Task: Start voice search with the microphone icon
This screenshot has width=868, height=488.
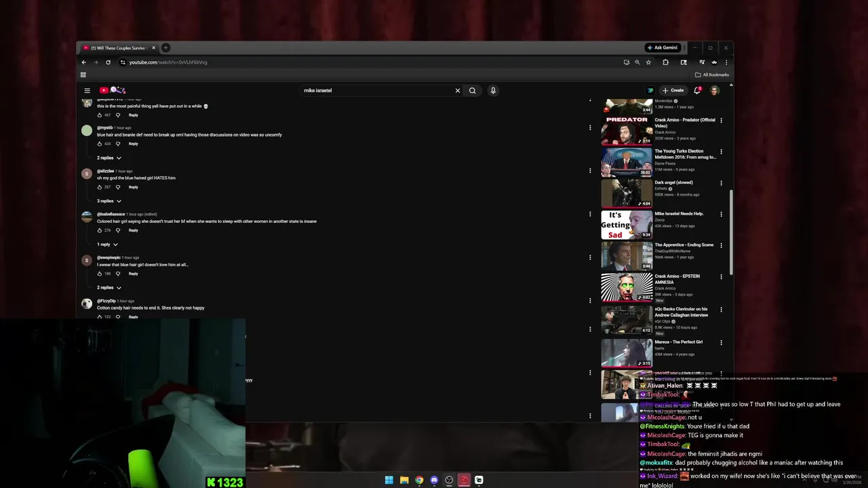Action: pos(493,90)
